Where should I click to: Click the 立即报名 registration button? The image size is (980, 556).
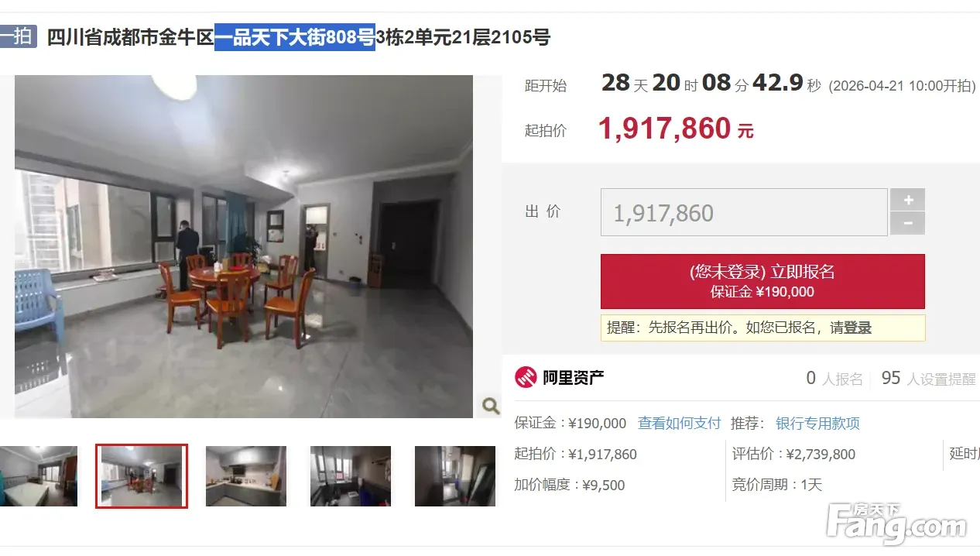762,281
